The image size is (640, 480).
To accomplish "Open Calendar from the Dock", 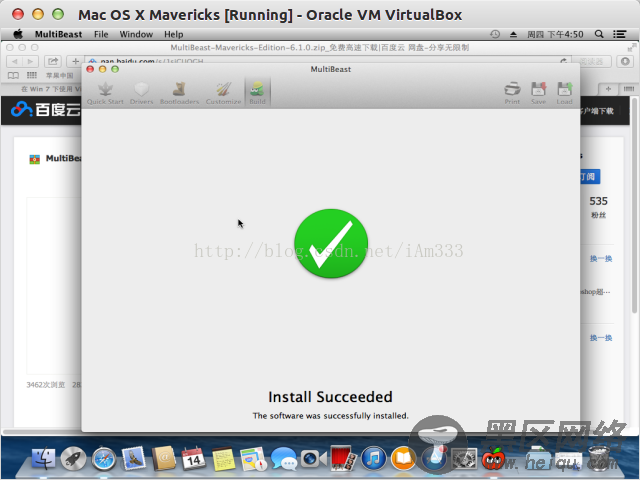I will click(193, 458).
